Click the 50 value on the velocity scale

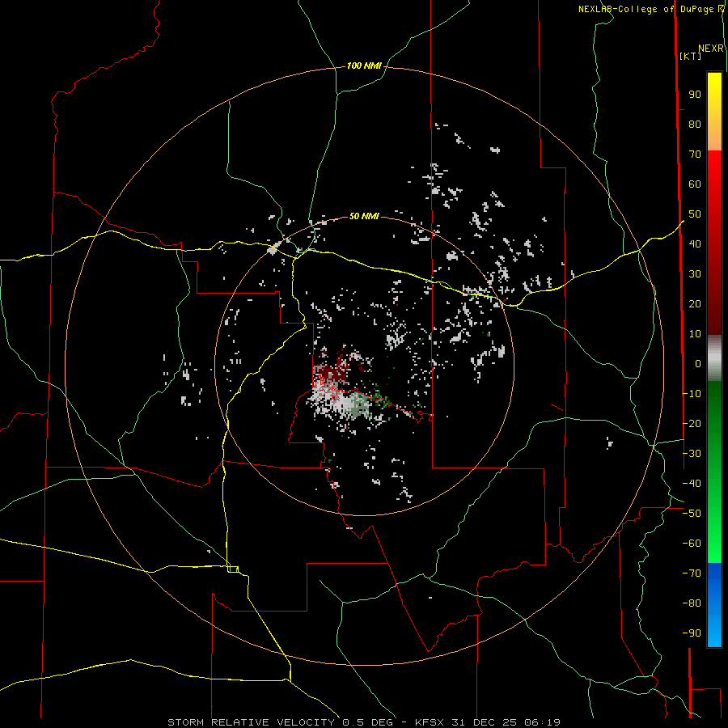coord(695,214)
